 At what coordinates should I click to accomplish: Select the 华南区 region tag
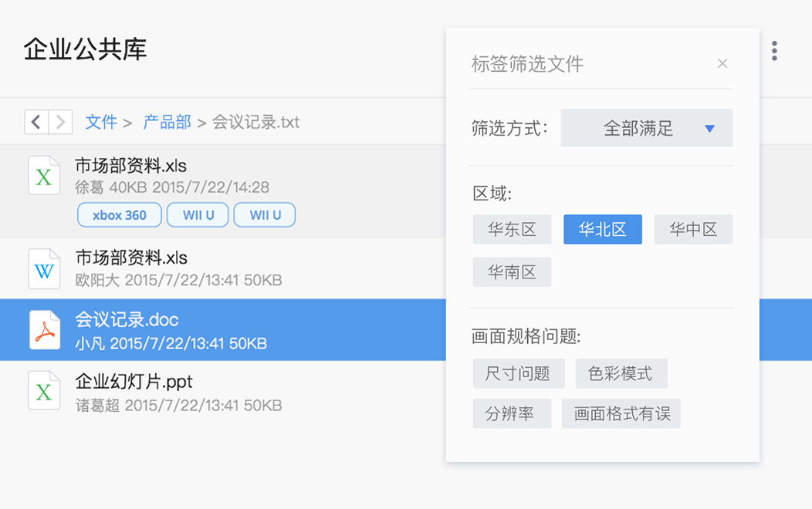click(x=512, y=272)
